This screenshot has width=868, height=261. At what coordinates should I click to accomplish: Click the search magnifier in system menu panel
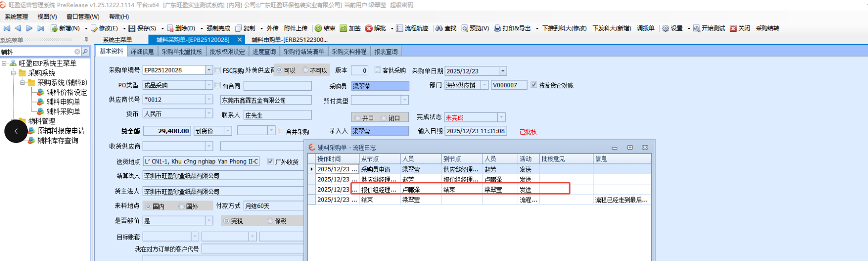pos(85,51)
